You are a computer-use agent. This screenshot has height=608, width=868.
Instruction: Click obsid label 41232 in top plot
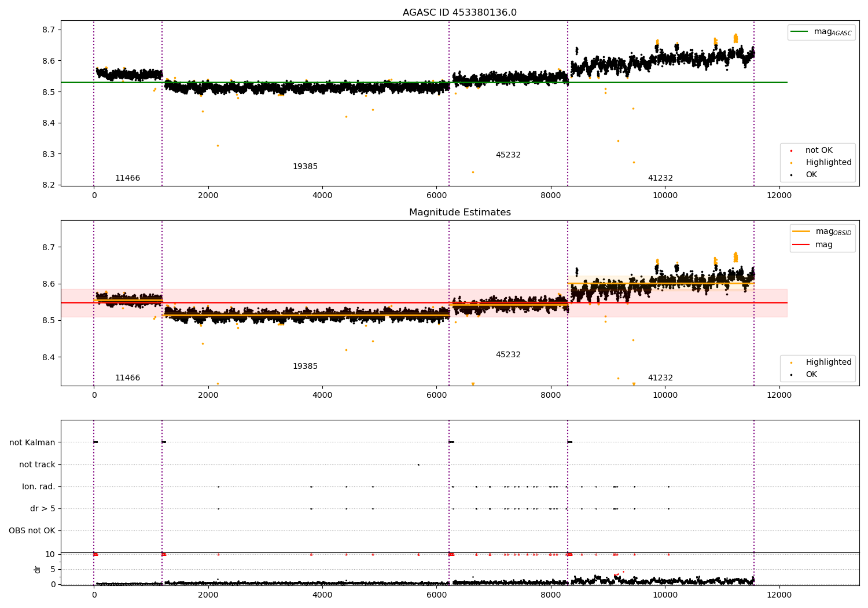point(660,178)
